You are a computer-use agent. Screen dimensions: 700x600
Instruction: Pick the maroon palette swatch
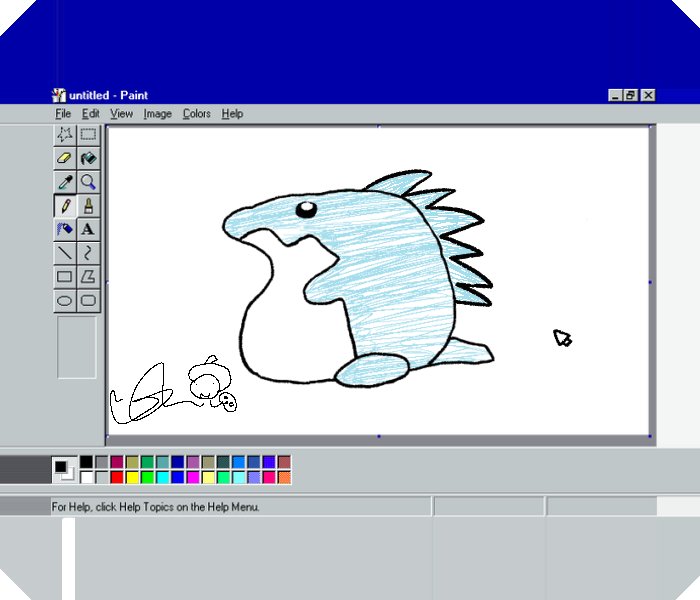117,462
